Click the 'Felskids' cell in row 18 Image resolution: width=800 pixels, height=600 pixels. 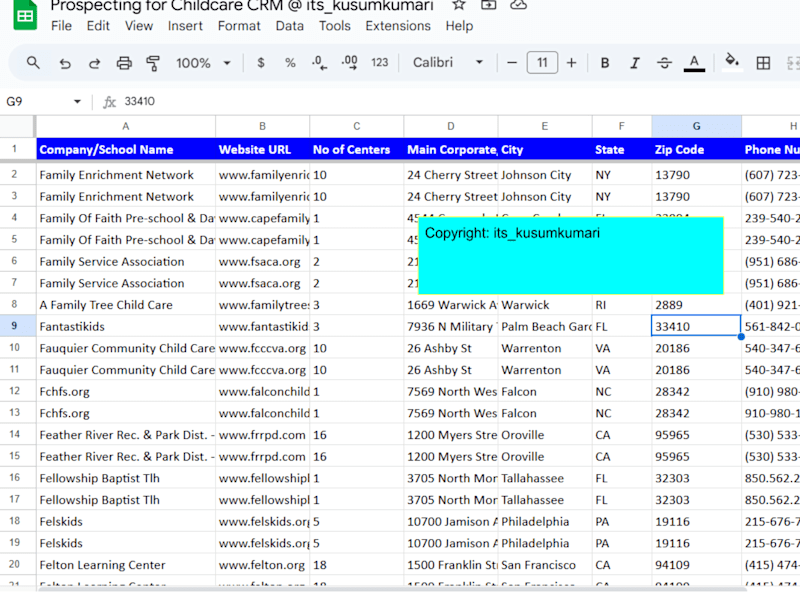(126, 522)
